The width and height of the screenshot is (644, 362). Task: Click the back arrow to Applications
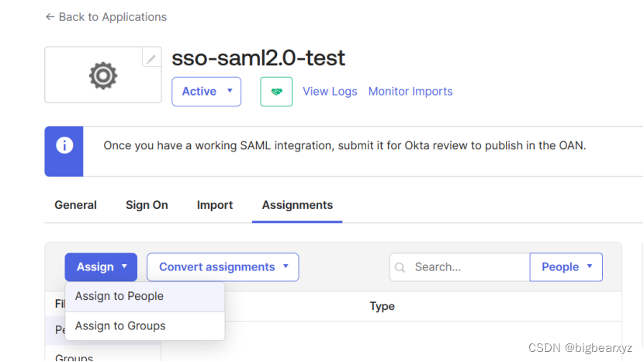pyautogui.click(x=50, y=16)
